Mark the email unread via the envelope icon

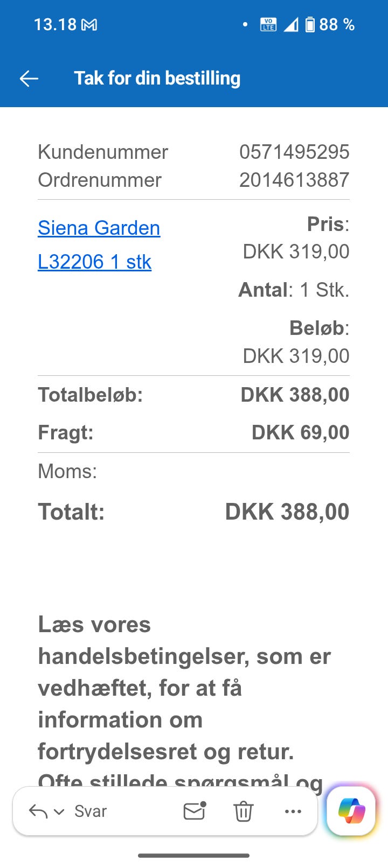click(195, 810)
